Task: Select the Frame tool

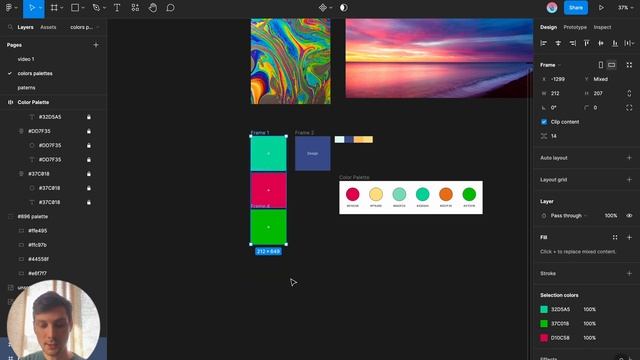Action: click(x=54, y=8)
